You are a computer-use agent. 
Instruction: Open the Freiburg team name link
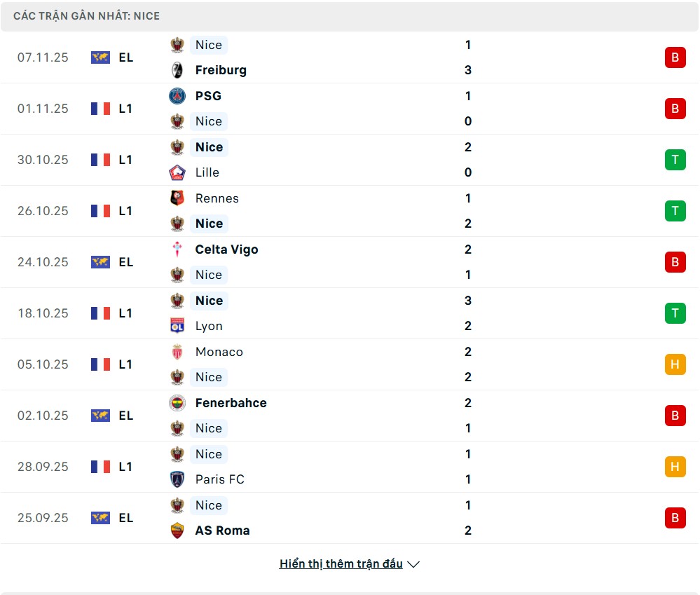221,70
